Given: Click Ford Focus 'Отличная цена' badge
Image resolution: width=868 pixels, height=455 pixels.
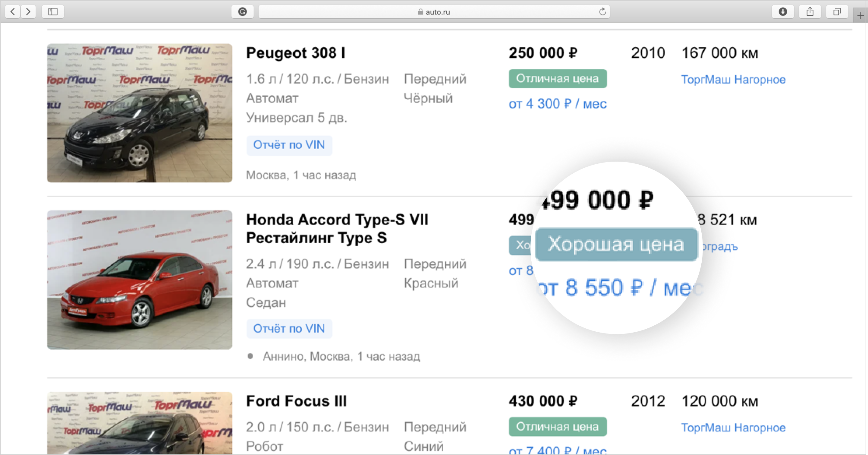Looking at the screenshot, I should (558, 427).
